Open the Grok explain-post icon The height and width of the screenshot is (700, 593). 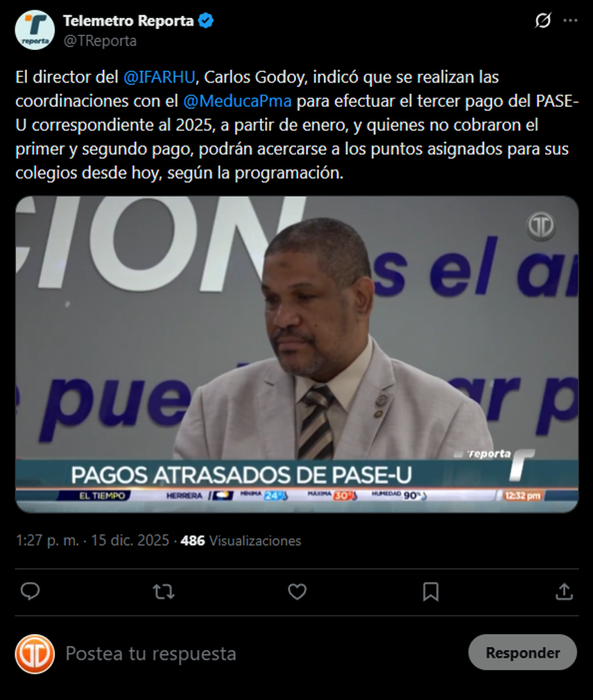[x=543, y=21]
